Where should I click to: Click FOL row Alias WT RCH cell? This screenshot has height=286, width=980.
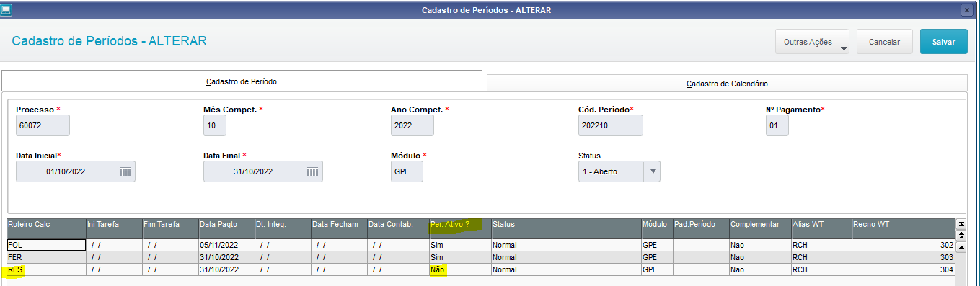click(821, 245)
